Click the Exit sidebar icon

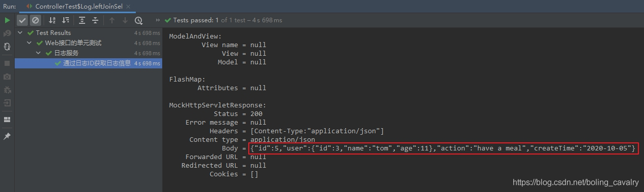(x=7, y=103)
